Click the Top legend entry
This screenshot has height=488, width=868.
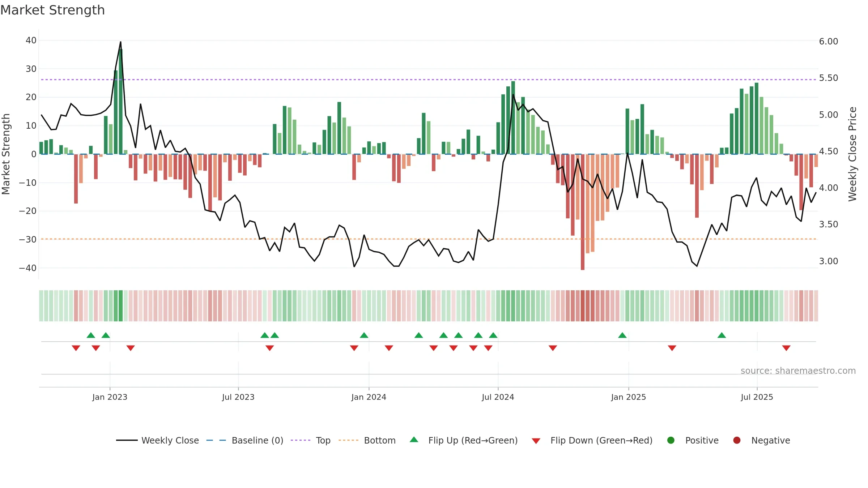click(x=311, y=440)
